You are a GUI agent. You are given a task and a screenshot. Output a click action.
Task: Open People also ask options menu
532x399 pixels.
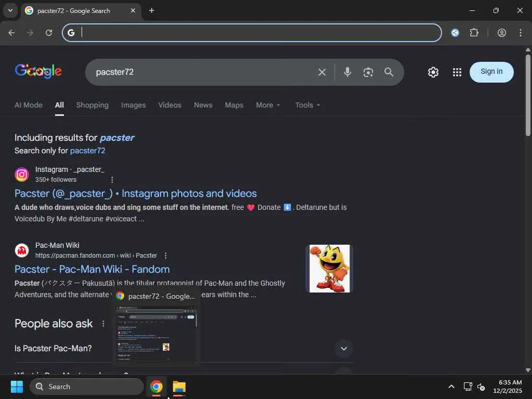[103, 324]
